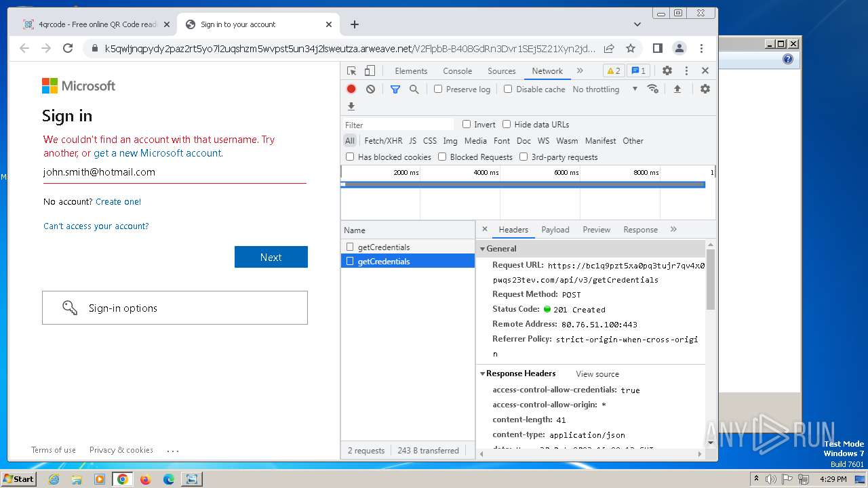Image resolution: width=868 pixels, height=488 pixels.
Task: Reload the current page
Action: click(x=68, y=48)
